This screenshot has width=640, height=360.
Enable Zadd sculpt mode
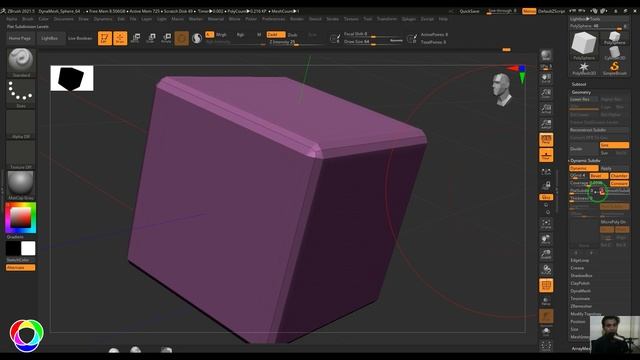[x=275, y=35]
